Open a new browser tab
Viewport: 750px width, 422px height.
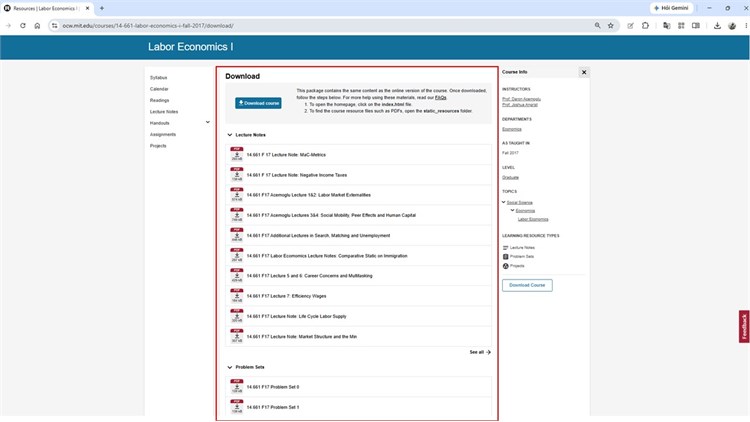(x=102, y=8)
